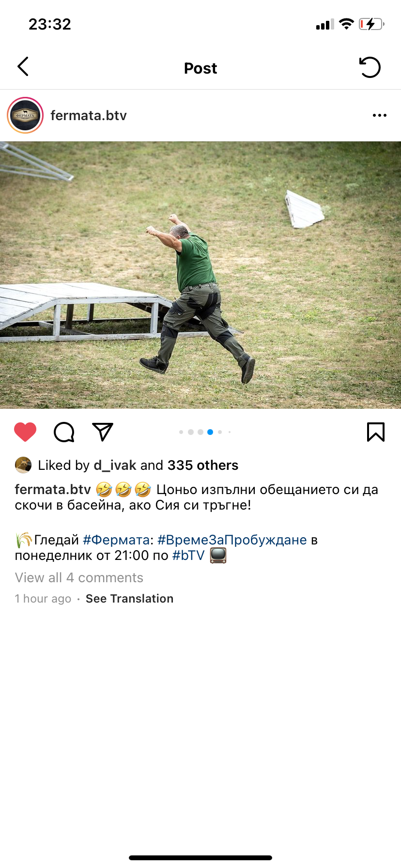Tap See Translation link
The width and height of the screenshot is (401, 868).
pyautogui.click(x=129, y=599)
